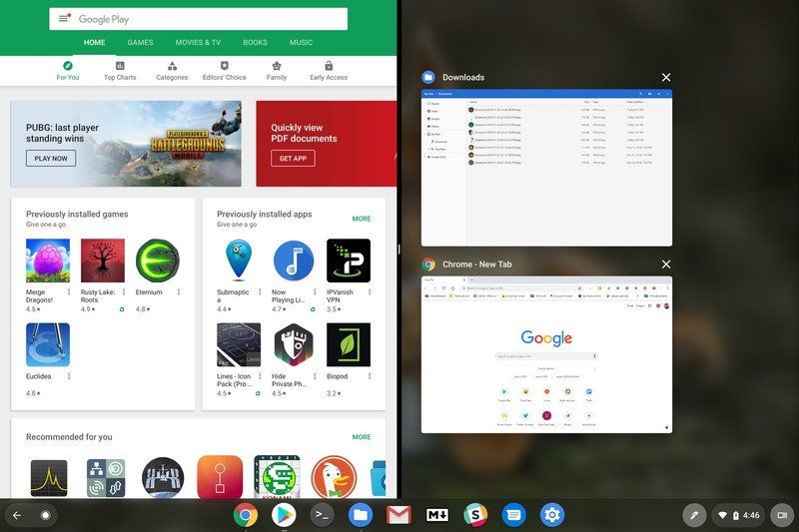Image resolution: width=799 pixels, height=532 pixels.
Task: Open the three-dot menu next to Eternium
Action: (179, 291)
